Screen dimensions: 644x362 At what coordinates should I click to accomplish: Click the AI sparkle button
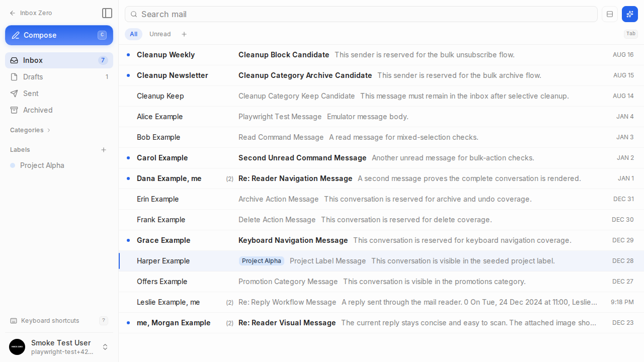630,14
